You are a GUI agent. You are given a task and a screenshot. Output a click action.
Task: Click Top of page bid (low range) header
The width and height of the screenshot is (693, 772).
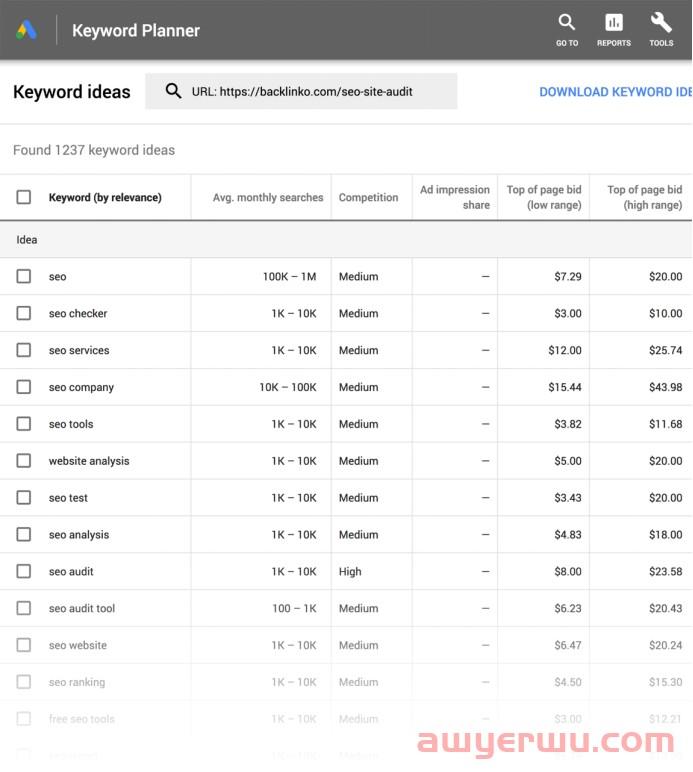tap(544, 197)
